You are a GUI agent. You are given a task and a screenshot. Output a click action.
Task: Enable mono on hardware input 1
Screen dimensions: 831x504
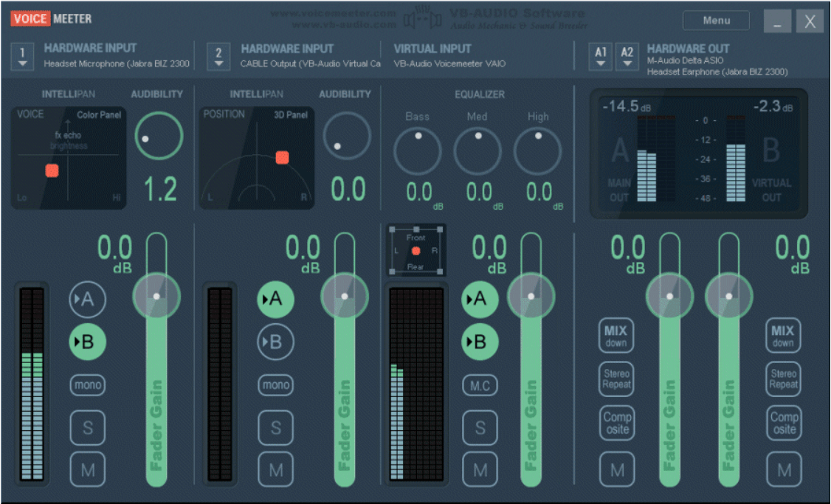click(x=87, y=384)
